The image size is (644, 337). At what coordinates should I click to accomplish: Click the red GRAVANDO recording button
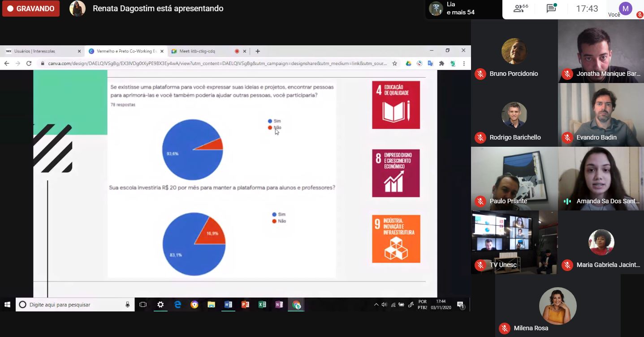(x=31, y=9)
